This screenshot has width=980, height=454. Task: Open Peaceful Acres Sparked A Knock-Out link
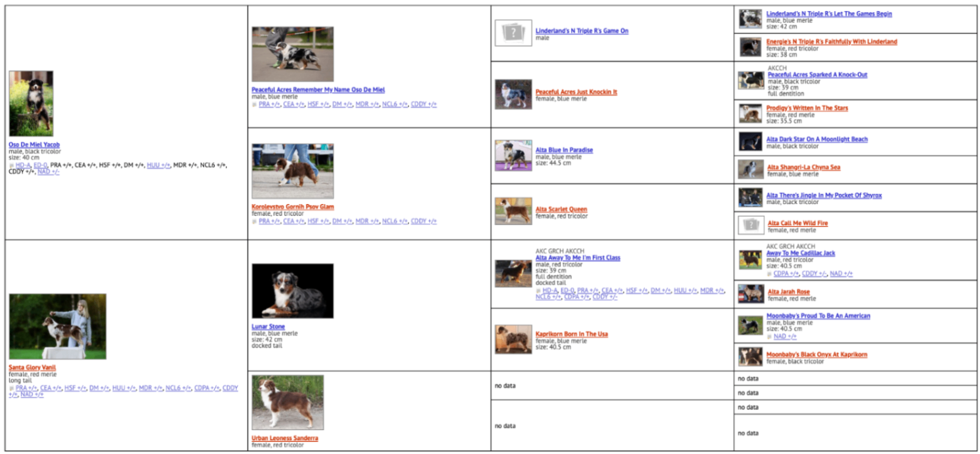coord(818,75)
